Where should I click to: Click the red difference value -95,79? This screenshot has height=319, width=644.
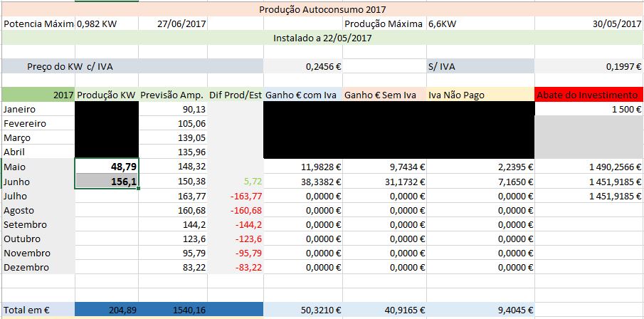click(x=236, y=253)
